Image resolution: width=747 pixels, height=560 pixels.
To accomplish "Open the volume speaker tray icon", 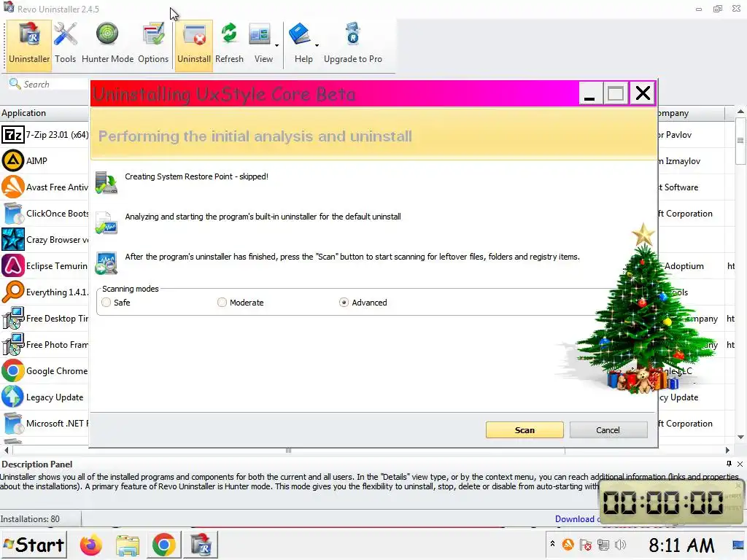I will coord(620,544).
